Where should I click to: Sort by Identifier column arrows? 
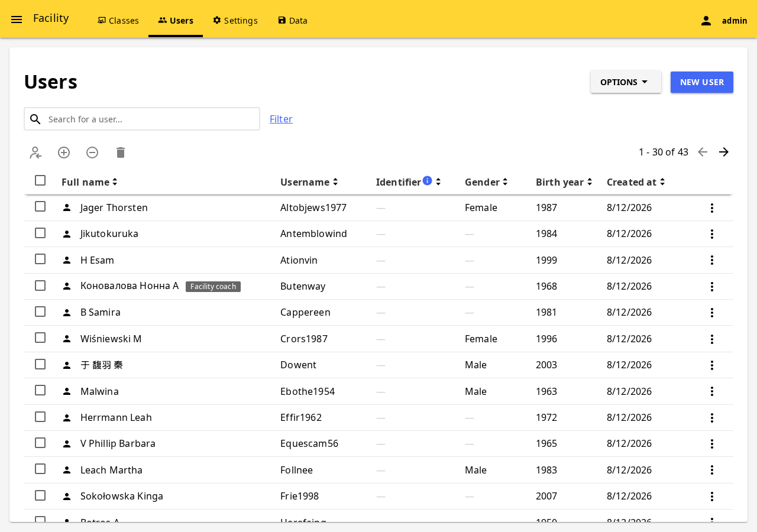point(438,182)
